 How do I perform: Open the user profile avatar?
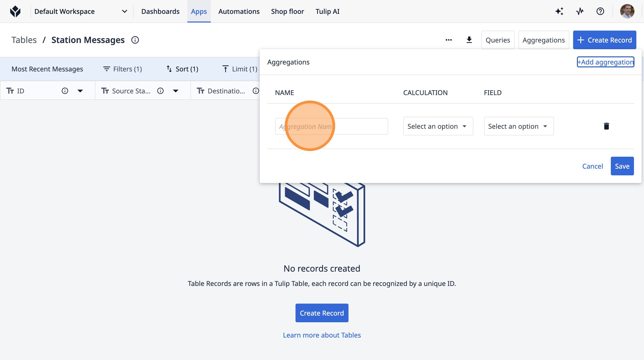[627, 11]
